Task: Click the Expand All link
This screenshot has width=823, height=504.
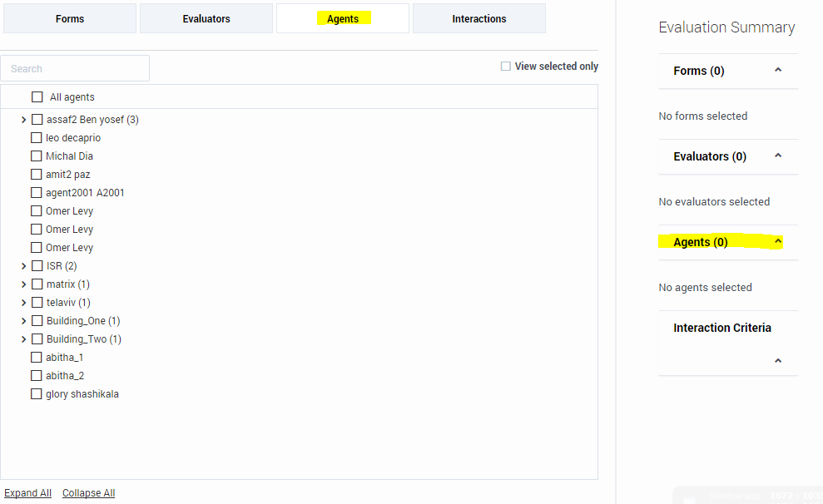Action: (x=27, y=493)
